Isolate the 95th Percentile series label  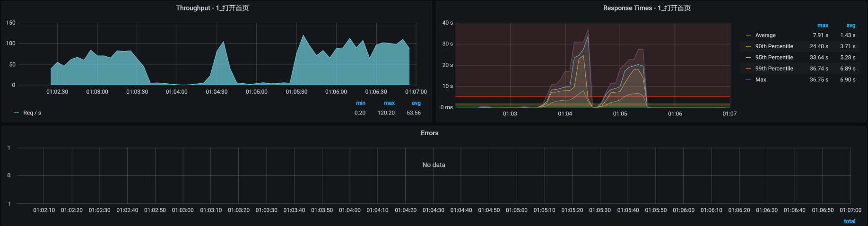[774, 58]
